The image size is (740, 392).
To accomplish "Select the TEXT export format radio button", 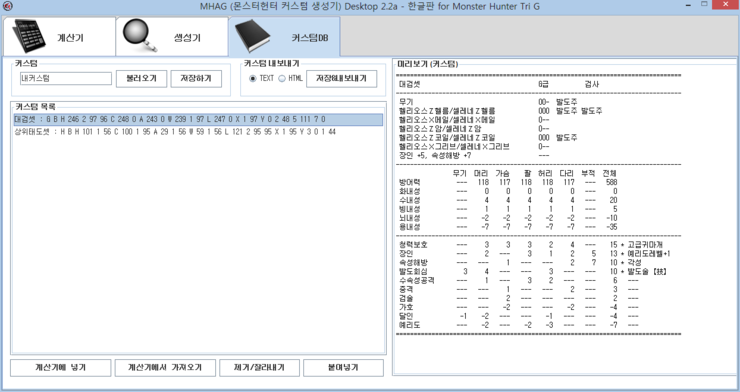I will (x=253, y=78).
